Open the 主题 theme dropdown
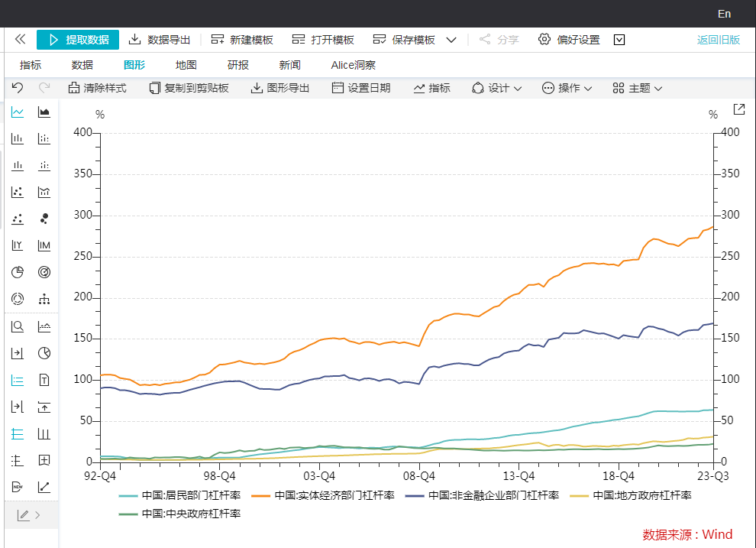756x548 pixels. pyautogui.click(x=638, y=88)
